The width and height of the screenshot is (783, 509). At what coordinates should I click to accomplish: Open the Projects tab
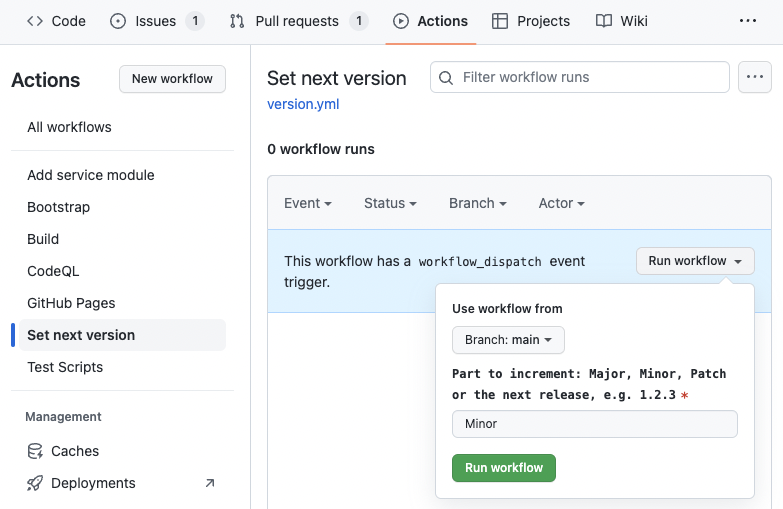tap(531, 21)
